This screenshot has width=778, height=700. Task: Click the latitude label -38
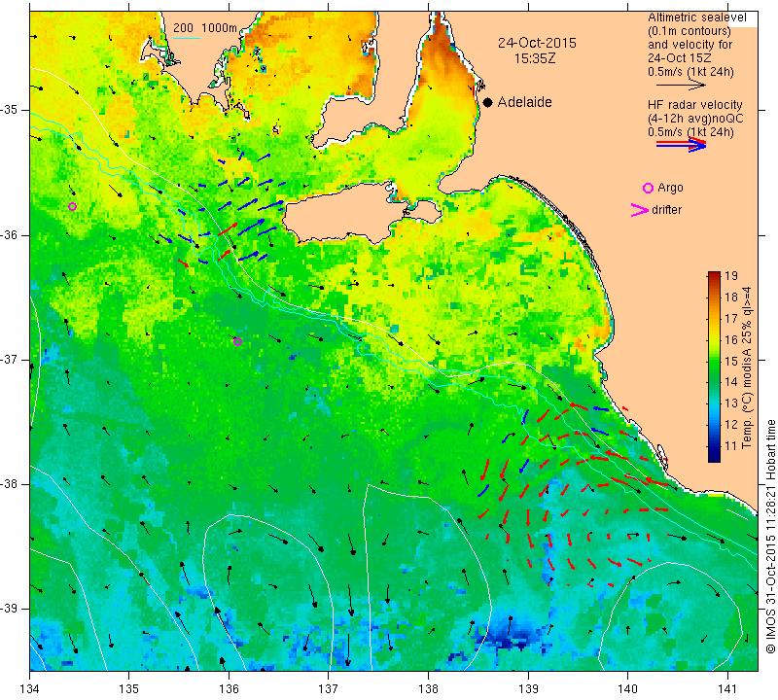tap(11, 484)
